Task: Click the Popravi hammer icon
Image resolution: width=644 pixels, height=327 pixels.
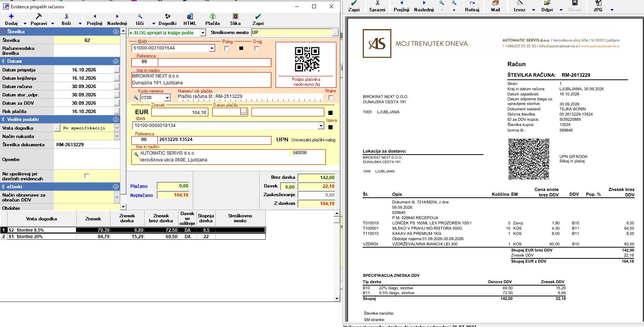Action: (x=39, y=16)
